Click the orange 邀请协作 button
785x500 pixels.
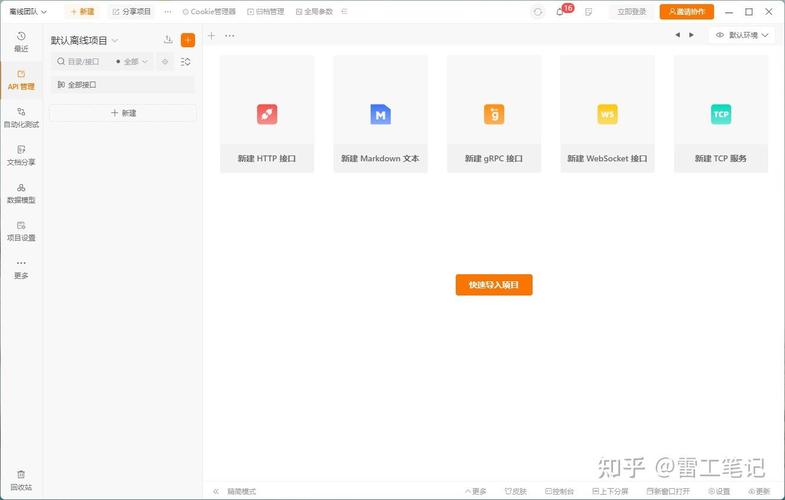click(x=686, y=12)
